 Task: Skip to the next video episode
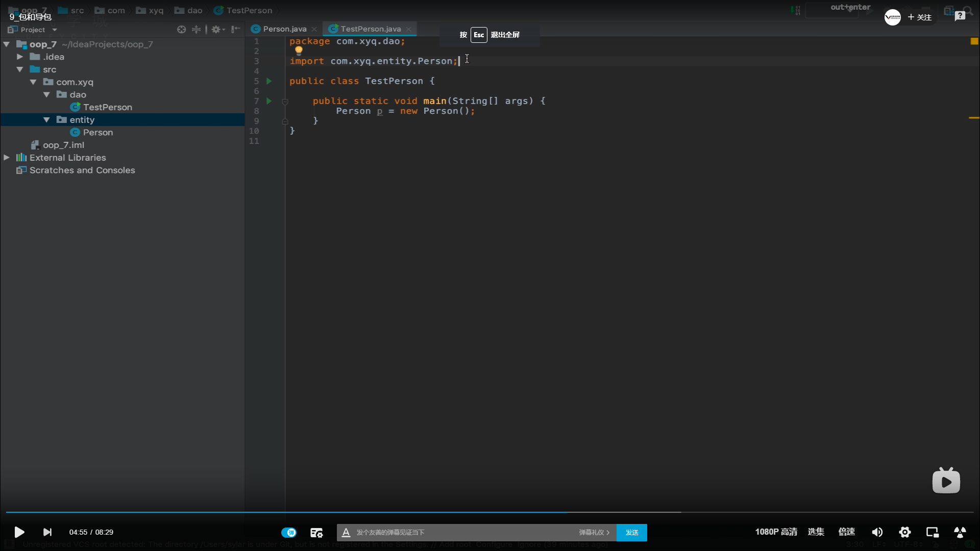click(47, 532)
